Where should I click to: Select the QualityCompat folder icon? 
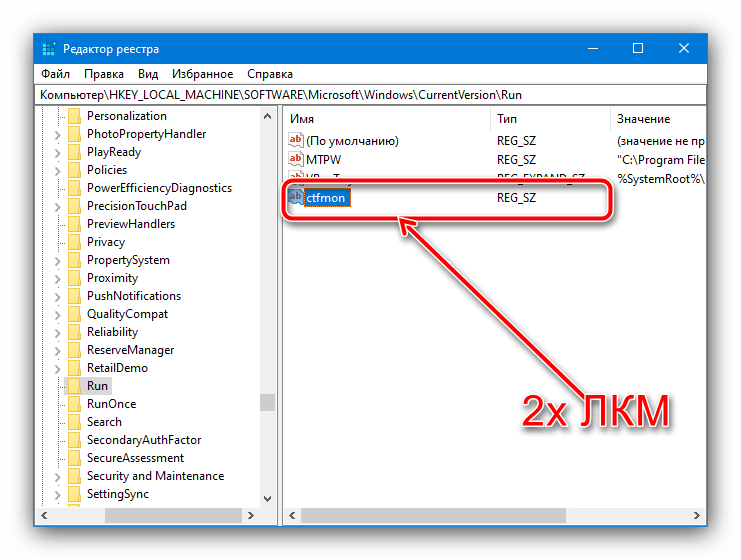(x=74, y=313)
